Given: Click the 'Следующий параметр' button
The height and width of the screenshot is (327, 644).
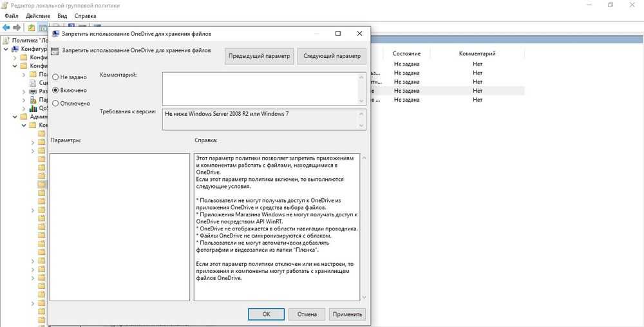Looking at the screenshot, I should coord(332,56).
